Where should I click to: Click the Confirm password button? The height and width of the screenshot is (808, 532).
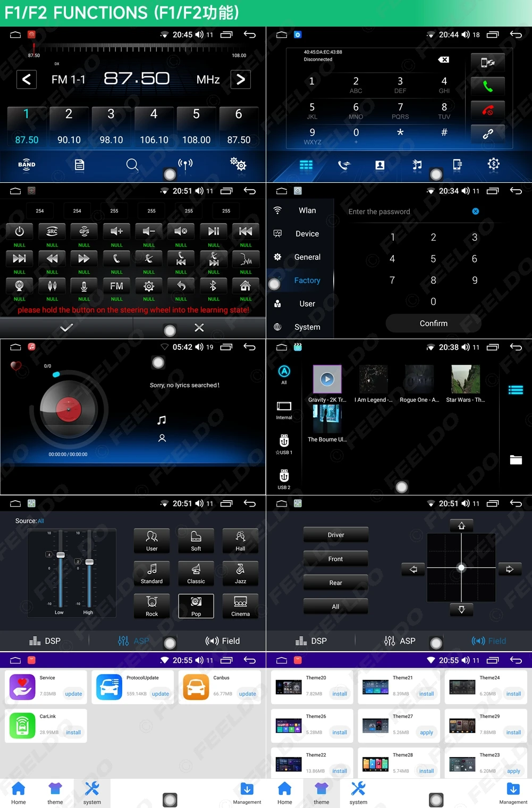pyautogui.click(x=433, y=323)
